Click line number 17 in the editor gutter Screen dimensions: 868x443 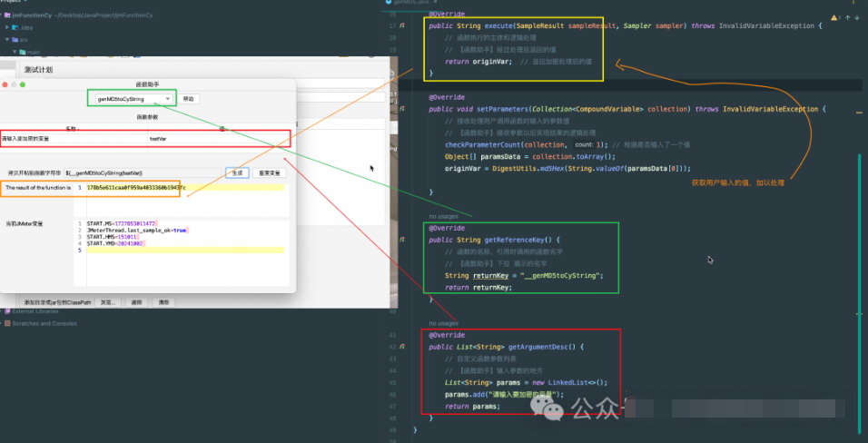point(392,26)
